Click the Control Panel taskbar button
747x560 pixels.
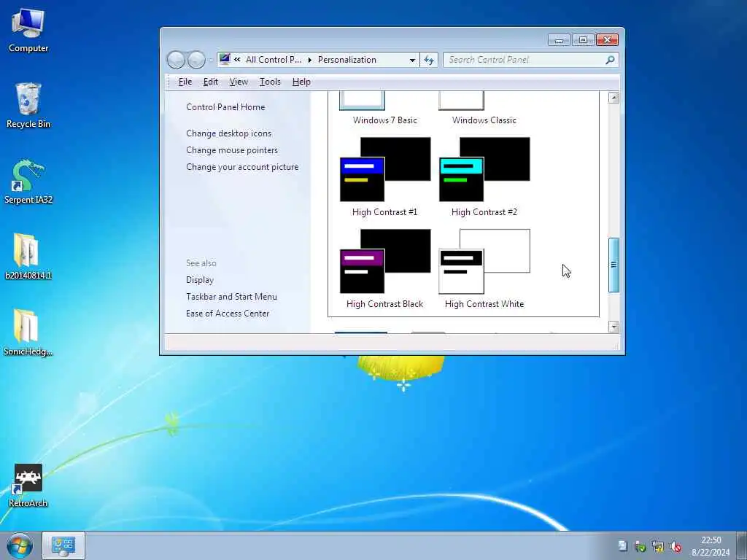click(x=63, y=545)
